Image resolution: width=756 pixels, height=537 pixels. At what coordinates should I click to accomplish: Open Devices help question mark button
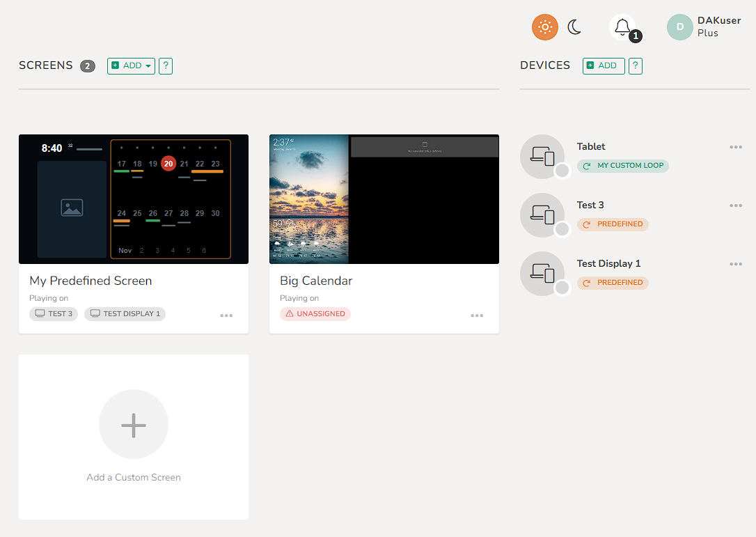click(636, 65)
